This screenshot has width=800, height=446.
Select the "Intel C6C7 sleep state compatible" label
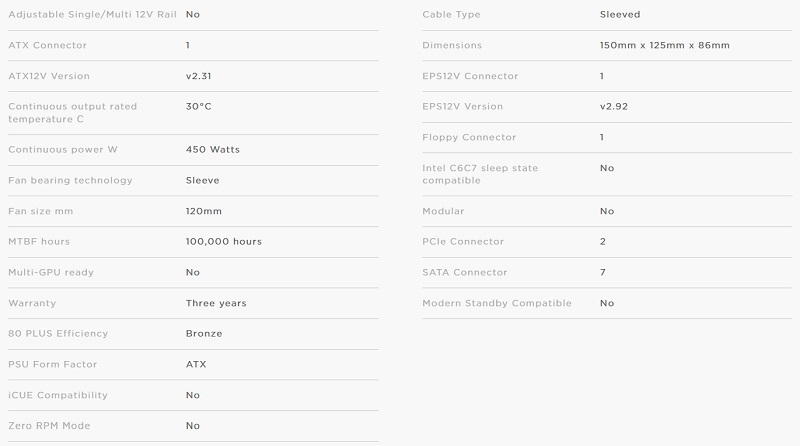coord(480,174)
